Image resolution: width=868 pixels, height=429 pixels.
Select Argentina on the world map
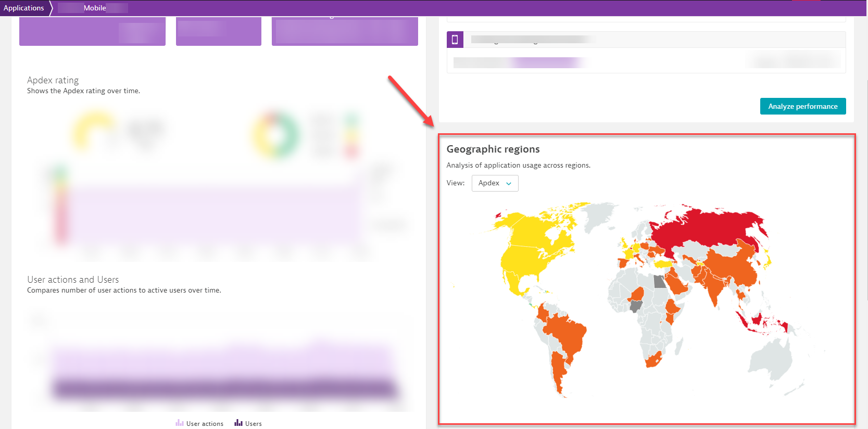tap(558, 370)
